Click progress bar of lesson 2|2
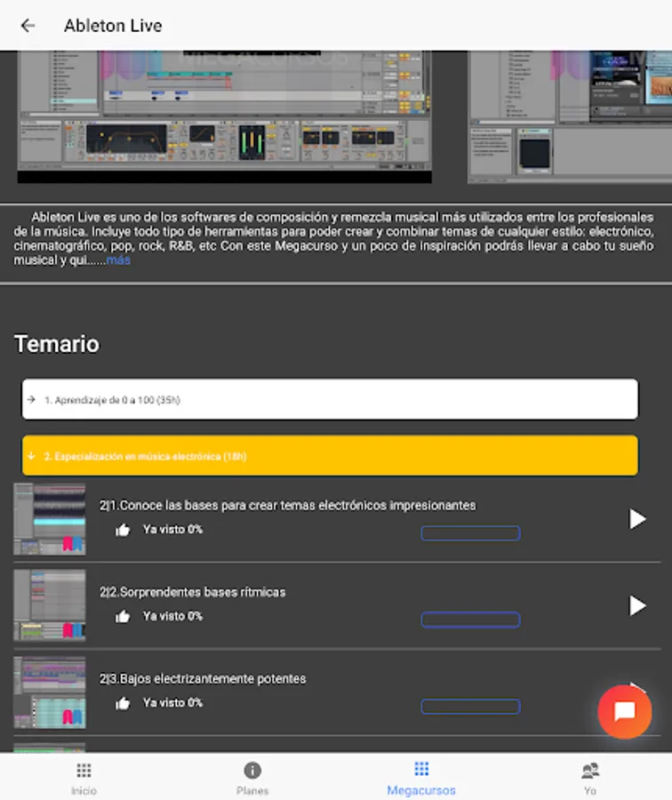This screenshot has height=800, width=672. (470, 620)
